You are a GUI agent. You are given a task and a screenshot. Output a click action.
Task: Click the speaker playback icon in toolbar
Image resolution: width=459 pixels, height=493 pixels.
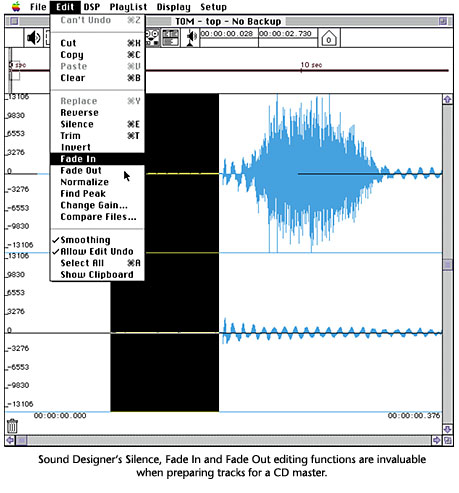34,38
